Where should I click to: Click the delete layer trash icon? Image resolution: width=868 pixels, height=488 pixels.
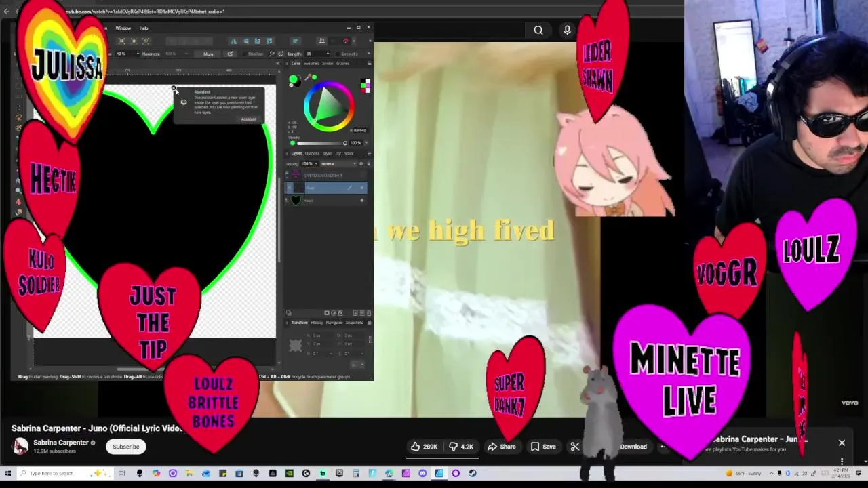click(x=370, y=313)
